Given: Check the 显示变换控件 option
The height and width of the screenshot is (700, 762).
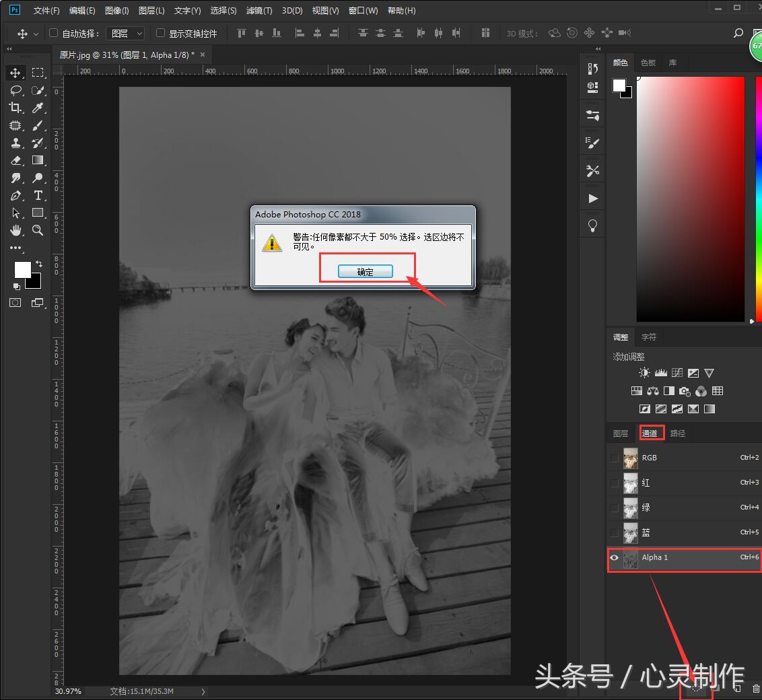Looking at the screenshot, I should 160,33.
